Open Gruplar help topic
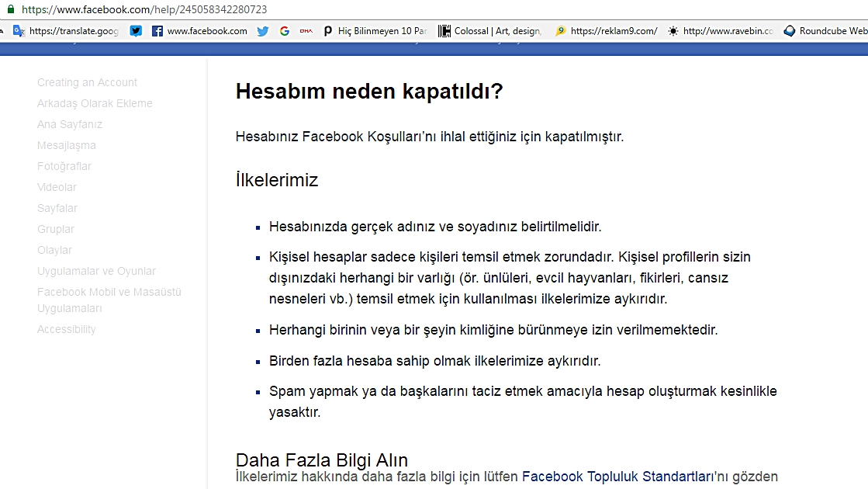Image resolution: width=868 pixels, height=489 pixels. tap(55, 229)
